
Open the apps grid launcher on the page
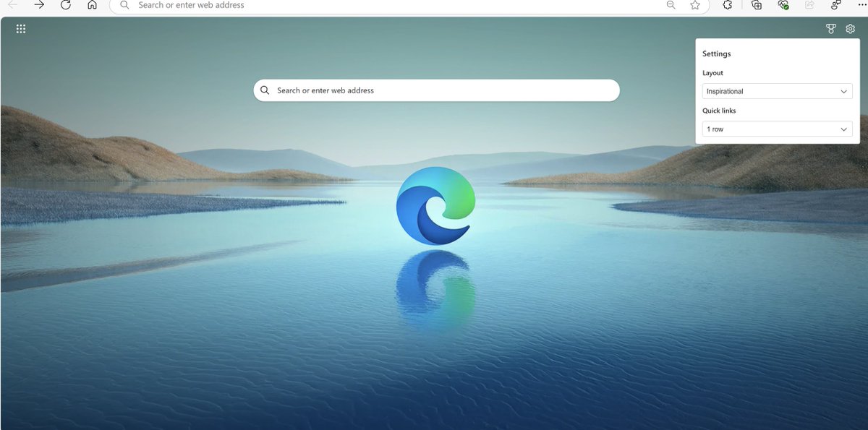pyautogui.click(x=21, y=29)
